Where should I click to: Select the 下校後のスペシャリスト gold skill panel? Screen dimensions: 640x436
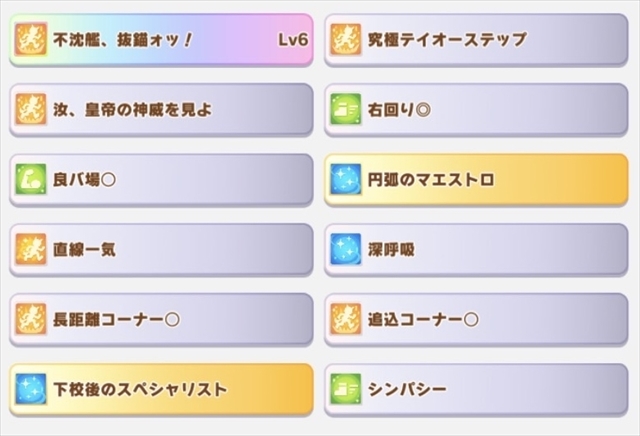161,390
